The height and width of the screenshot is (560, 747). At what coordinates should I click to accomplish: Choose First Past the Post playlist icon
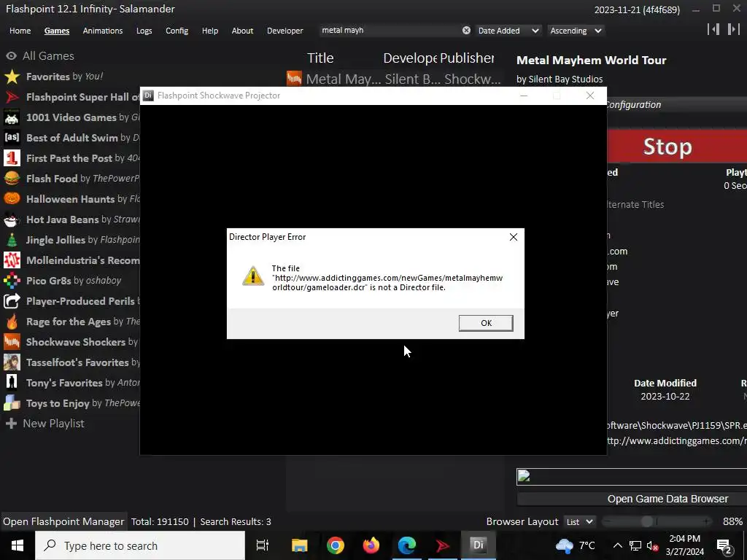[12, 158]
